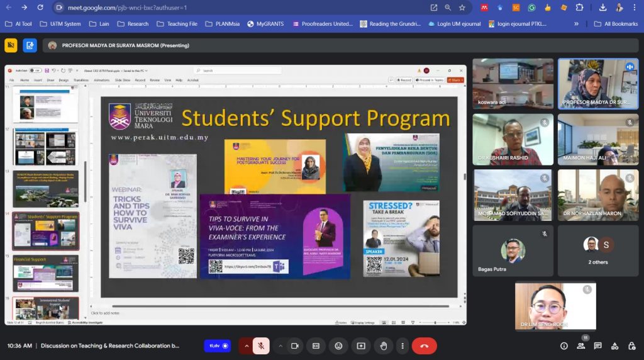Show the people list with 11 participants

pyautogui.click(x=581, y=346)
